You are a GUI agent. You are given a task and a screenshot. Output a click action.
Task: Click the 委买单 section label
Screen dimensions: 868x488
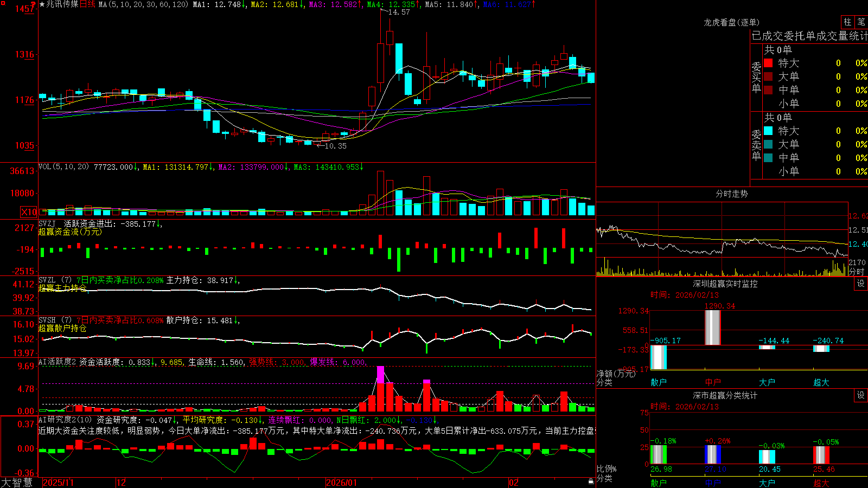756,78
